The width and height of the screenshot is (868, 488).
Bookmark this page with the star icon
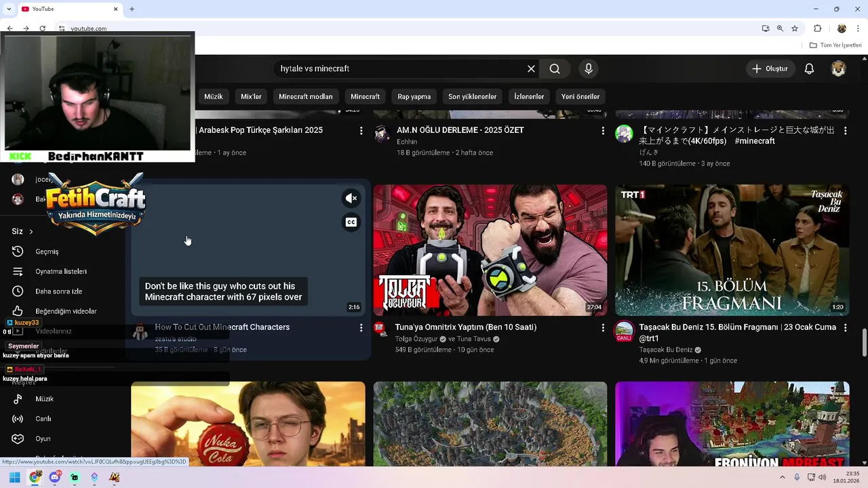(795, 28)
